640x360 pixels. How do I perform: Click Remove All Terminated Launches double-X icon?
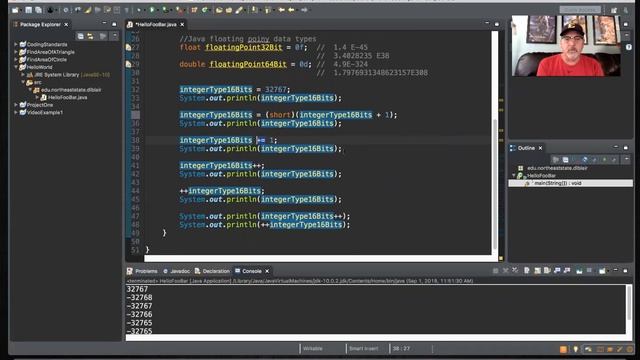pos(515,271)
